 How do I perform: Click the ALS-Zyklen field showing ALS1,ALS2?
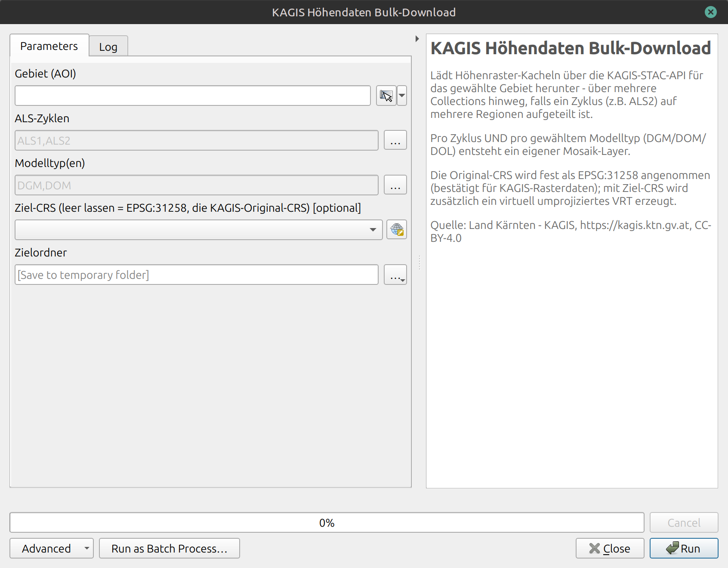197,140
